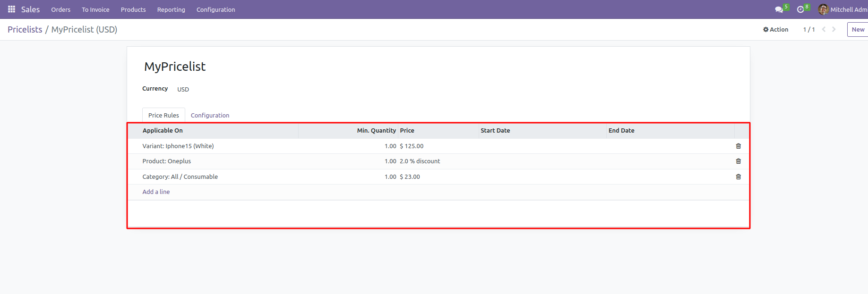Image resolution: width=868 pixels, height=294 pixels.
Task: Click Add a line link
Action: [x=156, y=192]
